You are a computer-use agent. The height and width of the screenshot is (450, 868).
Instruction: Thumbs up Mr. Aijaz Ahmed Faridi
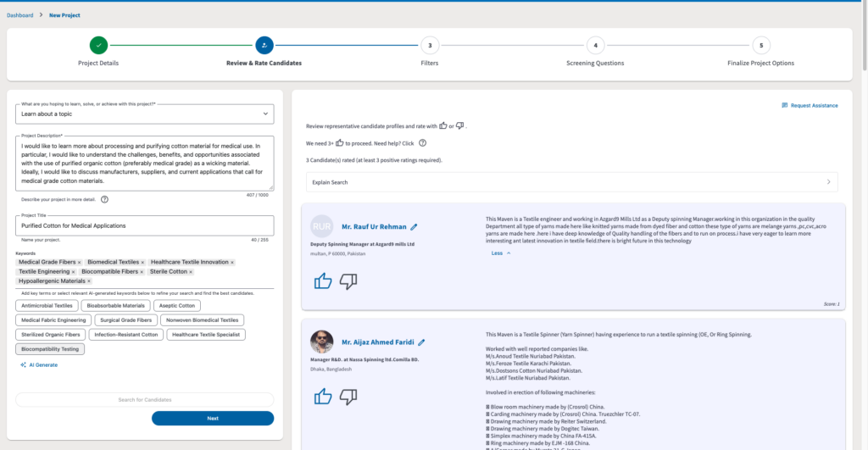point(323,397)
